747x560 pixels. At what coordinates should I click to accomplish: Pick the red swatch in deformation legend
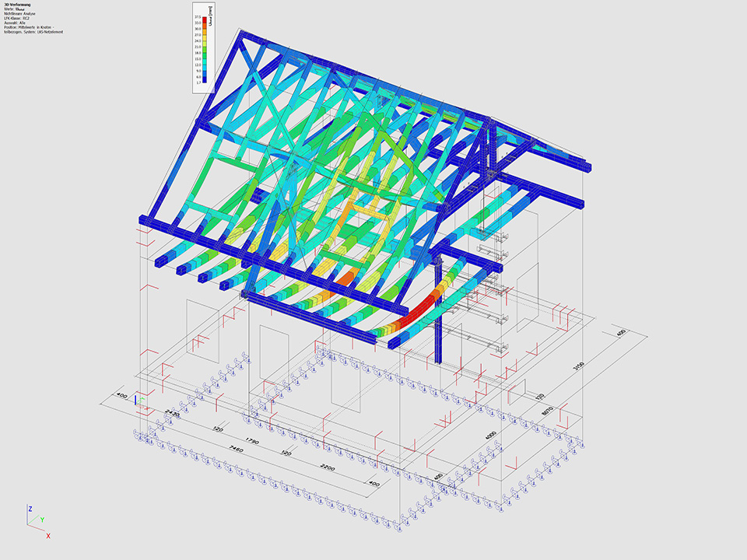point(205,19)
